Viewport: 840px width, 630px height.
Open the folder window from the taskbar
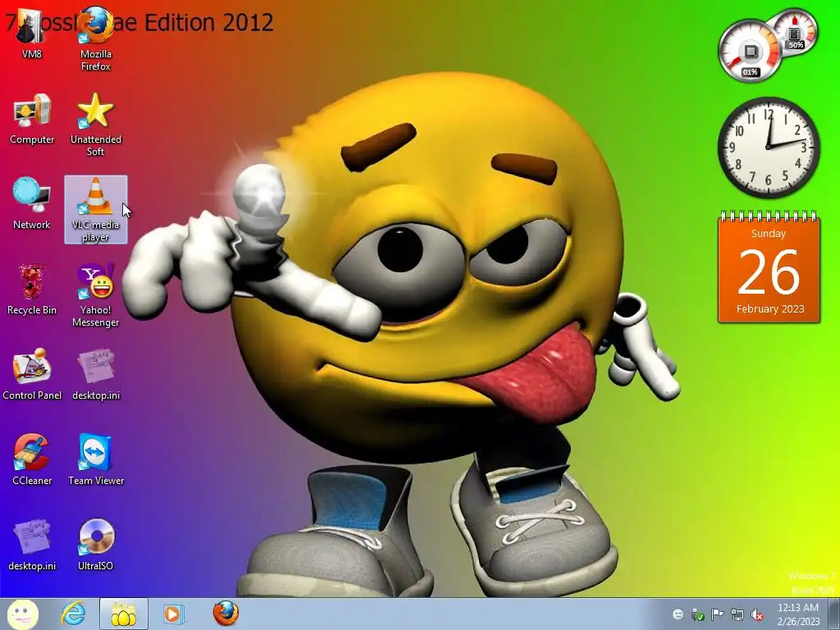123,614
